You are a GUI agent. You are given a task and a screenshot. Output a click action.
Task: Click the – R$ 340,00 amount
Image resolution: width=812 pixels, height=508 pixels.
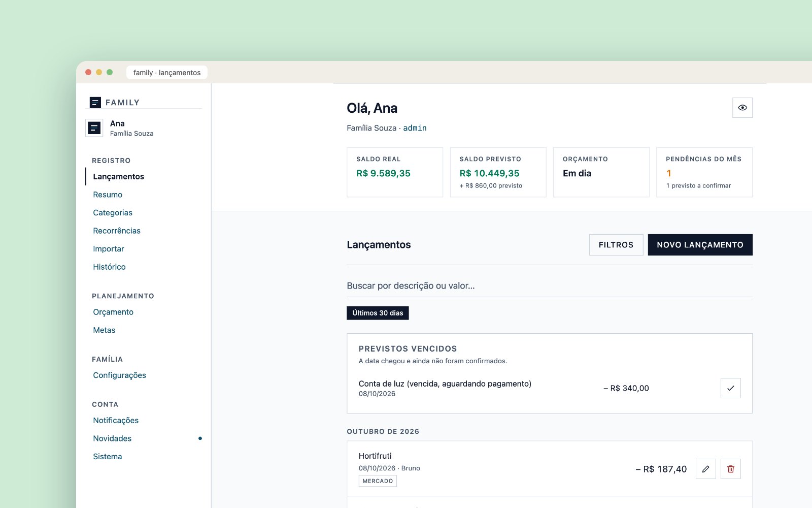(626, 388)
